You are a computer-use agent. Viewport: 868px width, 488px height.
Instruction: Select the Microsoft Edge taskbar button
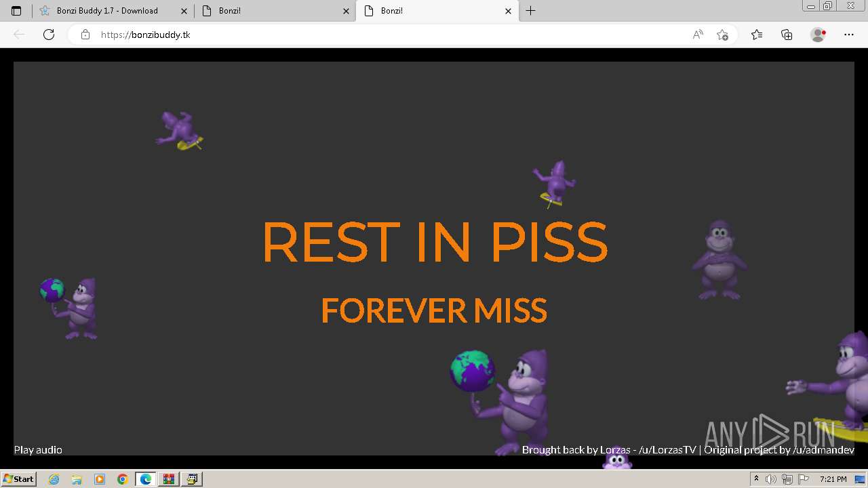click(146, 479)
